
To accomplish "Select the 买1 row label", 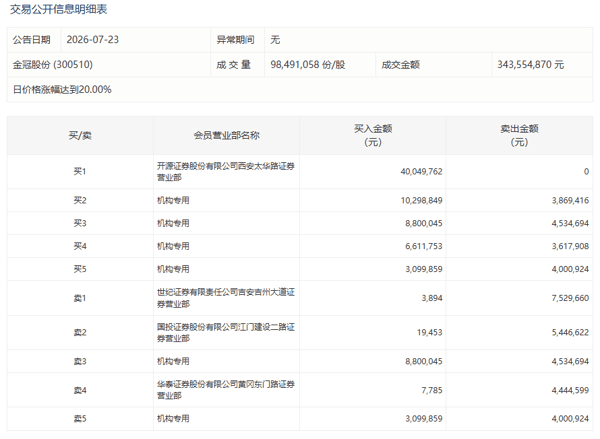I will coord(80,171).
